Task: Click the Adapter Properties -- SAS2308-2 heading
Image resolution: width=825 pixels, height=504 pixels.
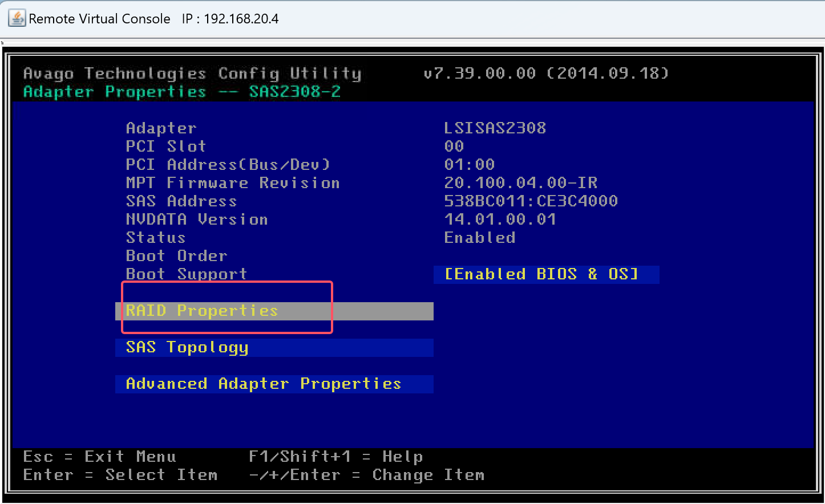Action: 182,92
